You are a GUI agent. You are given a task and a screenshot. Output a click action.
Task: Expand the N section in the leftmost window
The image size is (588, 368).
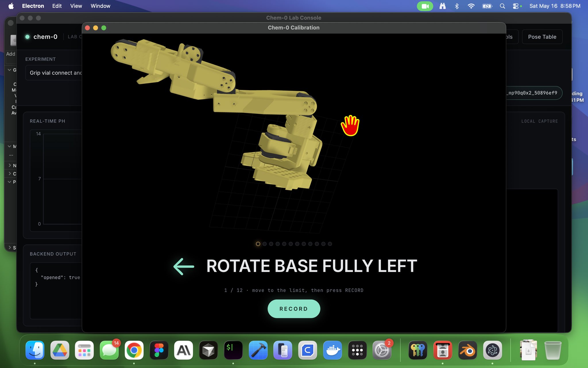[x=9, y=165]
